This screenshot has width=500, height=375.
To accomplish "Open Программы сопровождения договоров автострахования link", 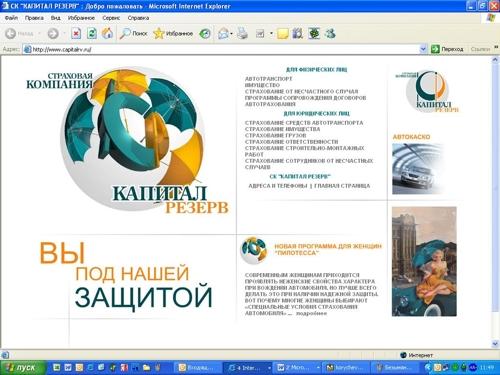I will 305,101.
